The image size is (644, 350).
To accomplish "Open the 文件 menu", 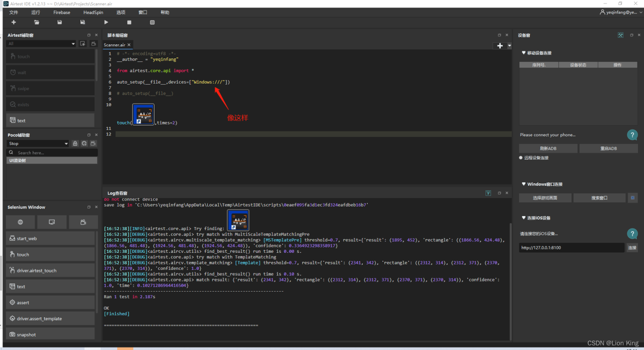I will coord(14,12).
